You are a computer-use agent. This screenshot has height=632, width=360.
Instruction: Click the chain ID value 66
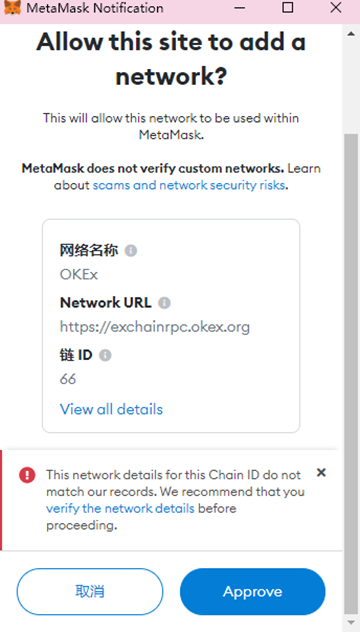(68, 379)
